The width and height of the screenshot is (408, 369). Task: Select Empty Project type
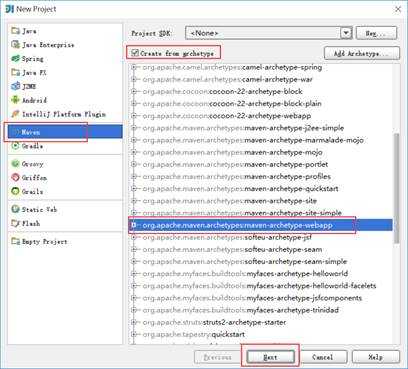tap(65, 241)
